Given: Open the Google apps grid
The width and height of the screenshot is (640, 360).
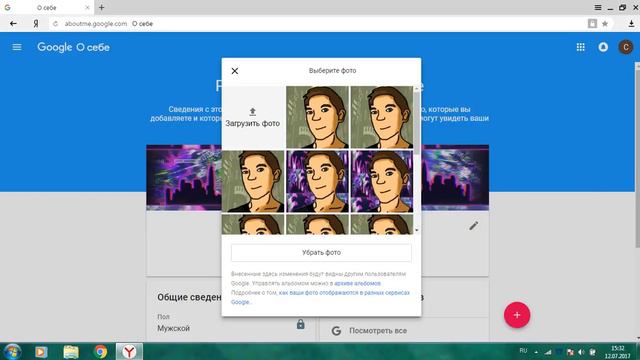Looking at the screenshot, I should click(580, 47).
